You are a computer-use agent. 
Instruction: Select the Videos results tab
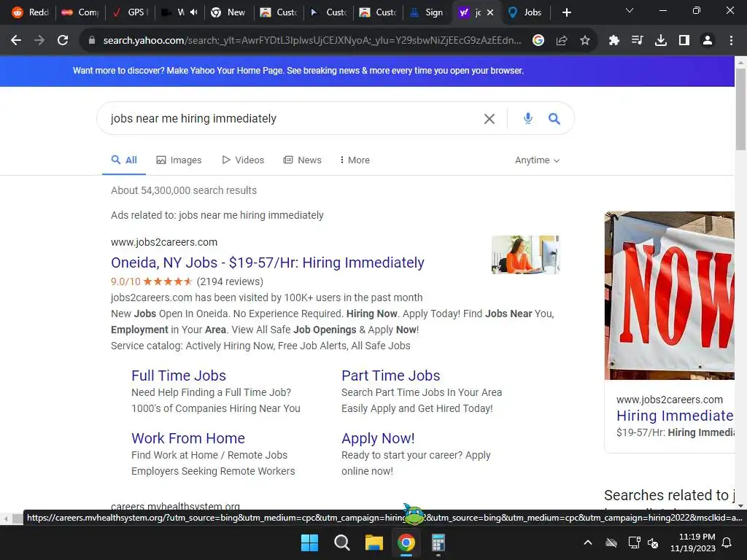click(x=243, y=160)
